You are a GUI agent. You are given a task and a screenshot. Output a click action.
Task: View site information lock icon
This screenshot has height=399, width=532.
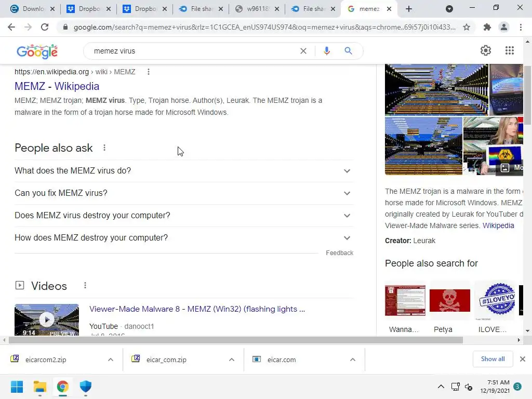click(x=65, y=27)
